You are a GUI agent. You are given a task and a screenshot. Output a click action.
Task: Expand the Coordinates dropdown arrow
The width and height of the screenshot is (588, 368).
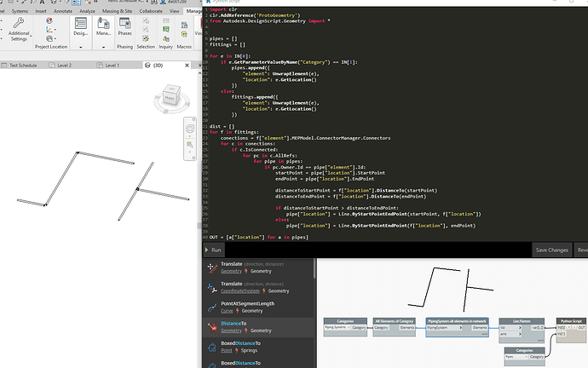tap(55, 30)
